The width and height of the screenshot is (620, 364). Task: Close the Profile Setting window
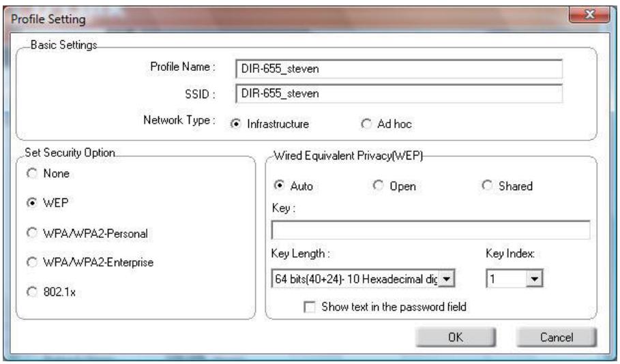click(589, 14)
